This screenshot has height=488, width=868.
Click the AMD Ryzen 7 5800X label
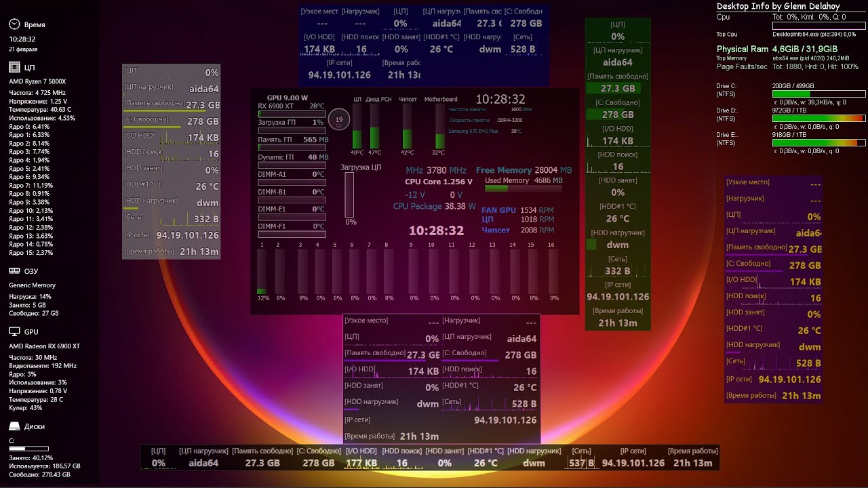pyautogui.click(x=37, y=81)
